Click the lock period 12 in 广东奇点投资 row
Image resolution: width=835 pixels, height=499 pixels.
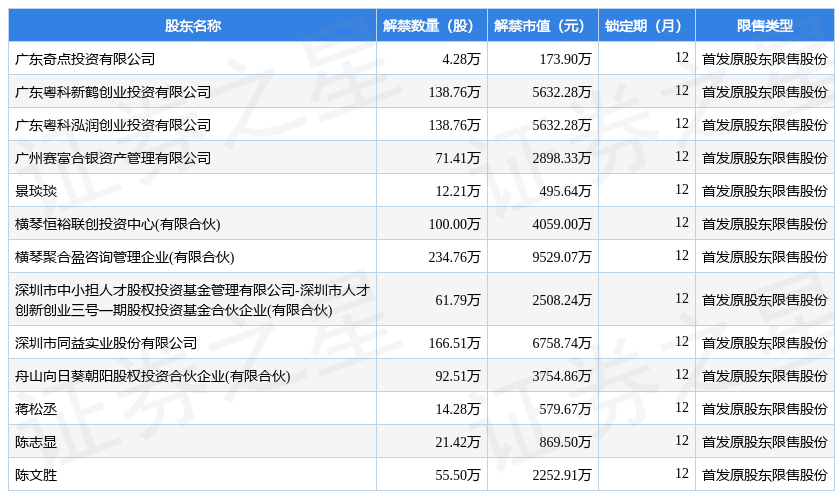point(682,58)
